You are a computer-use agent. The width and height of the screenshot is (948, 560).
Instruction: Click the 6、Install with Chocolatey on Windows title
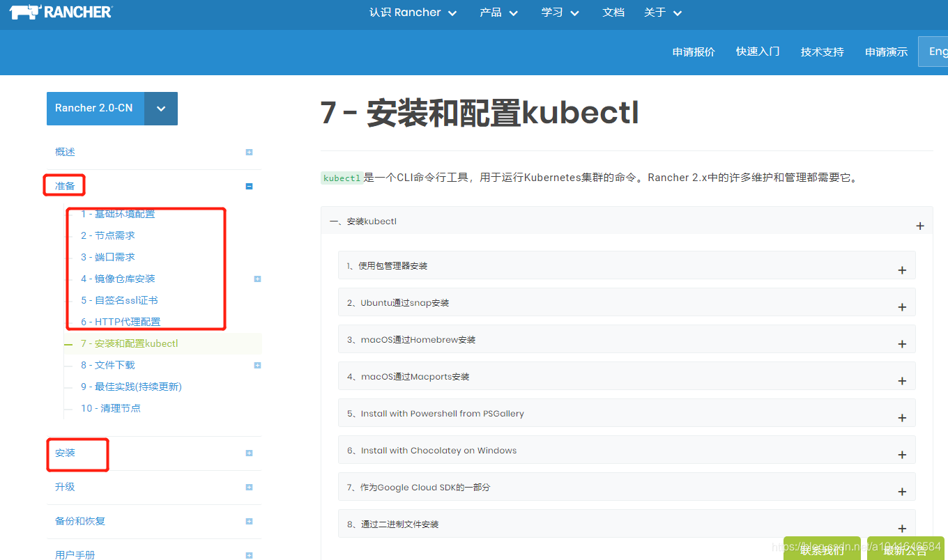click(x=432, y=451)
